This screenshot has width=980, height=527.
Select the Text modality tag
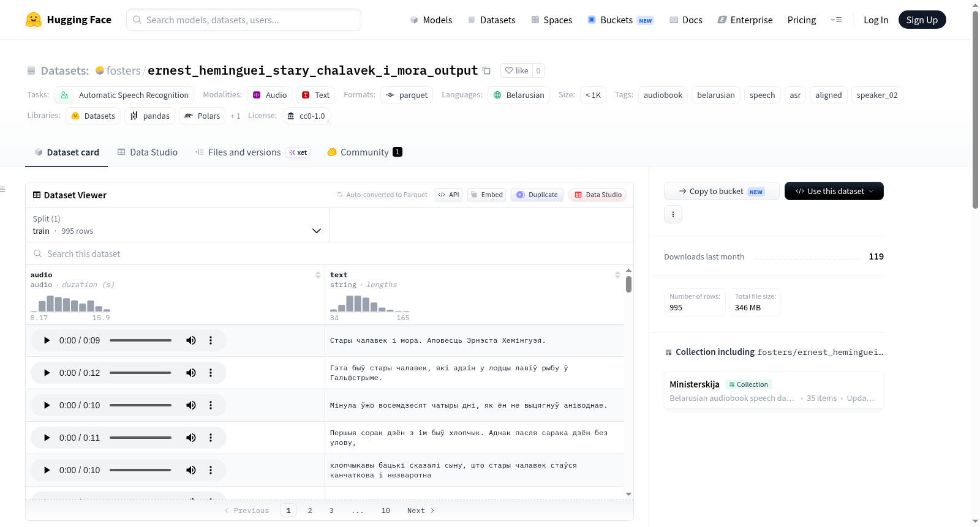[x=315, y=95]
